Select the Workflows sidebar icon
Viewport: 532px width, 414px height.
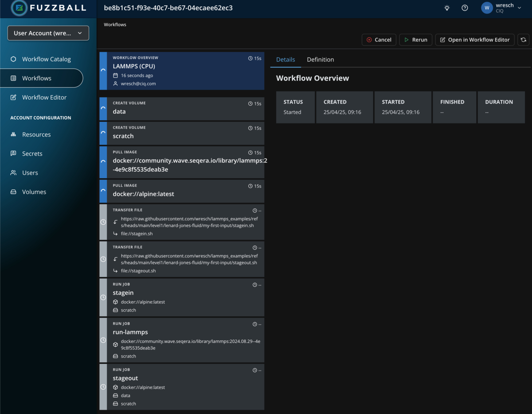[13, 78]
